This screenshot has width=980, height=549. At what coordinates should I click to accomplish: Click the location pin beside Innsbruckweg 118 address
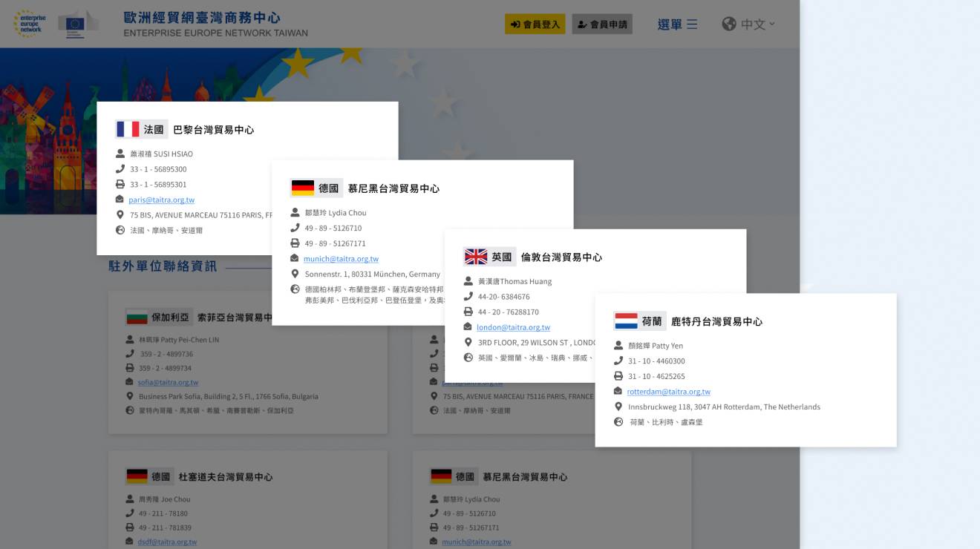coord(618,407)
